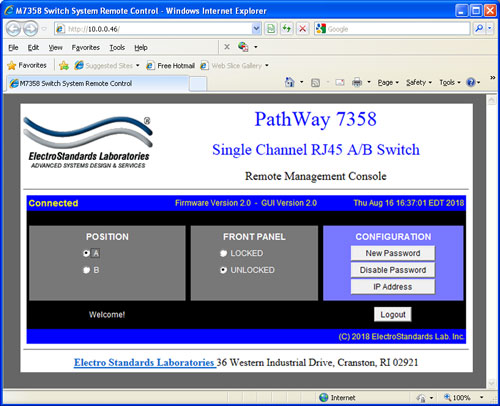Expand the address bar history dropdown

(256, 29)
